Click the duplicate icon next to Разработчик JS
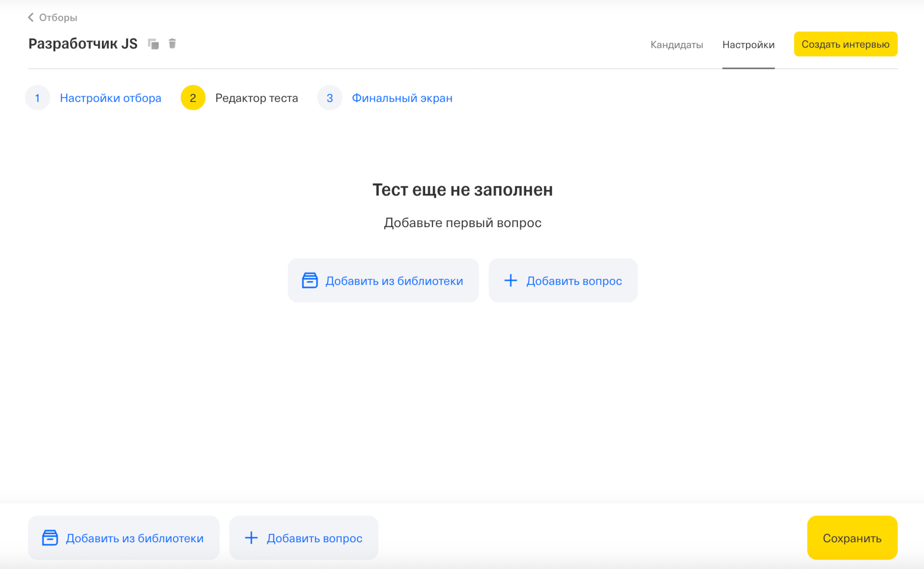The image size is (924, 569). 153,44
